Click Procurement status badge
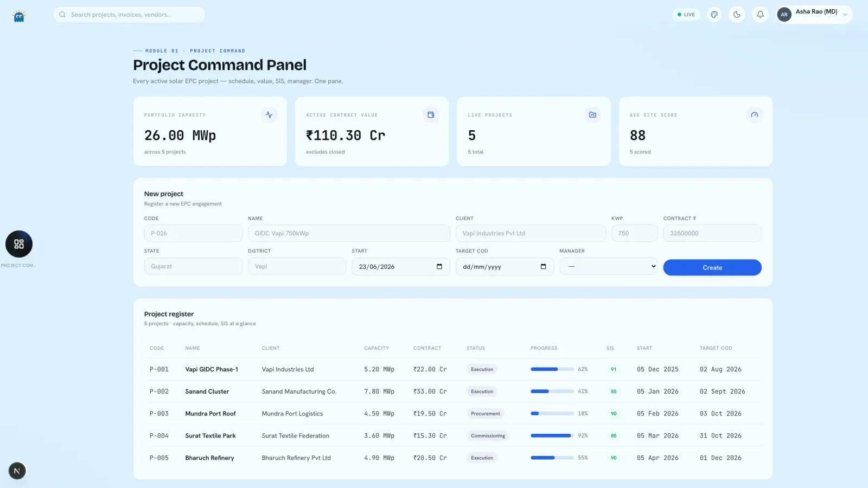Image resolution: width=868 pixels, height=488 pixels. 486,414
